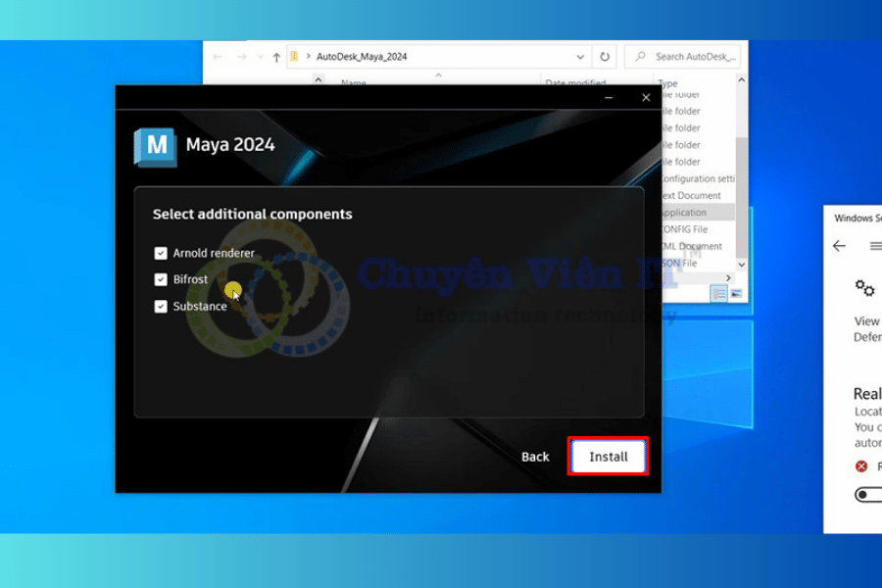Refresh the AutoDesk_Maya_2024 folder view

[x=605, y=57]
